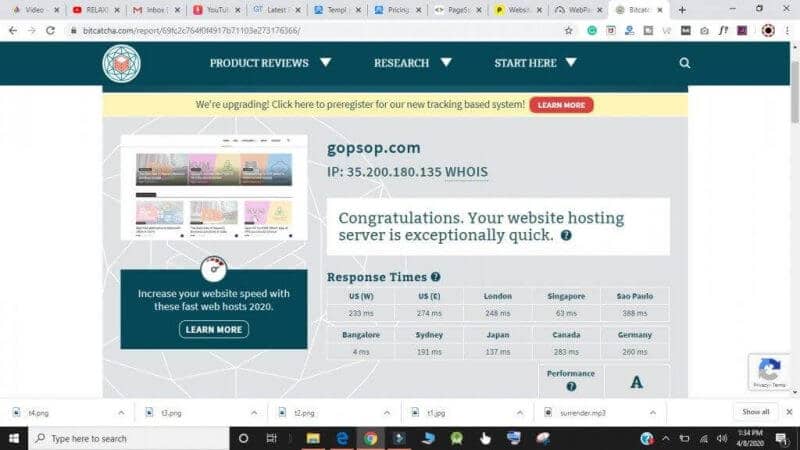This screenshot has width=800, height=450.
Task: Click help icon under Performance
Action: coord(571,386)
